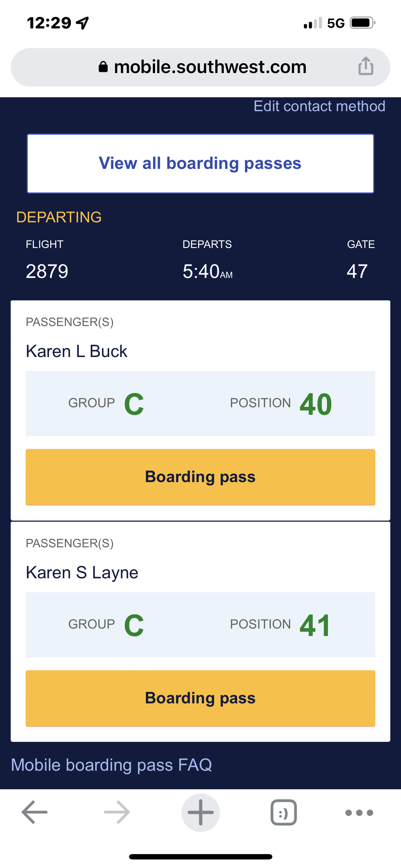
Task: Tap the mobile.southwest.com address field
Action: pos(210,67)
